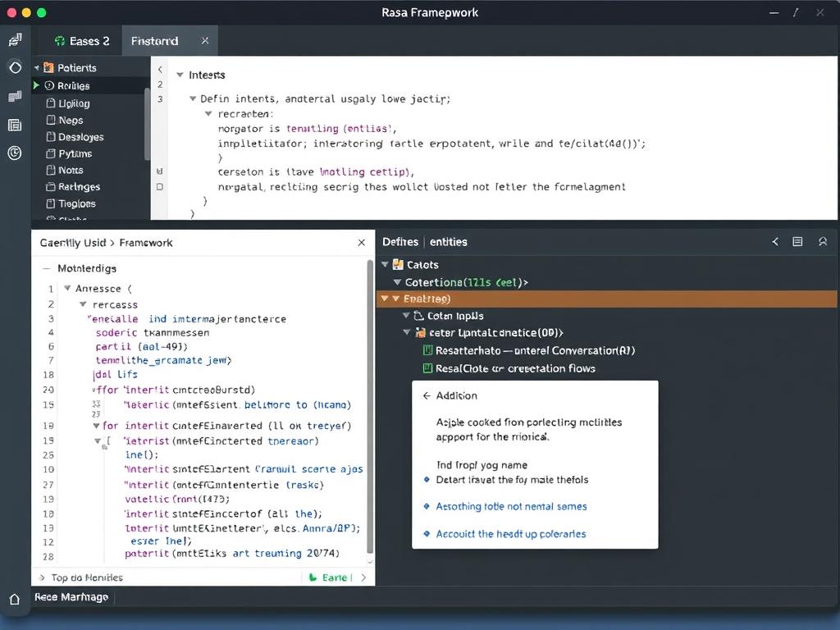
Task: Open the Rece Marhiago status bar item
Action: (72, 597)
